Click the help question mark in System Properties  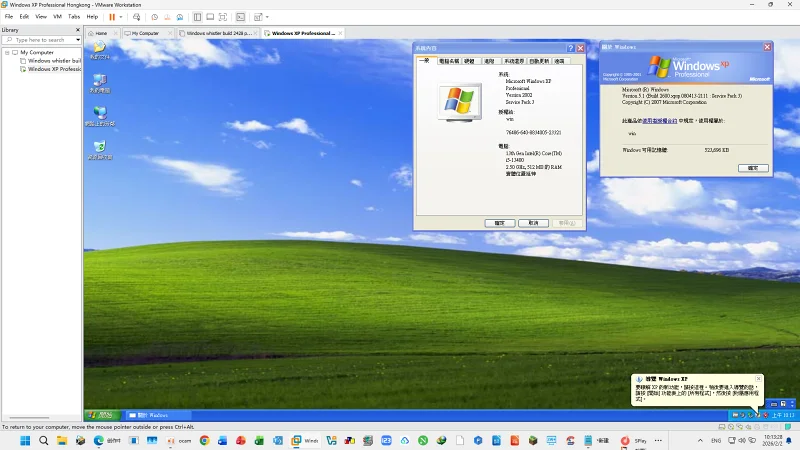570,47
